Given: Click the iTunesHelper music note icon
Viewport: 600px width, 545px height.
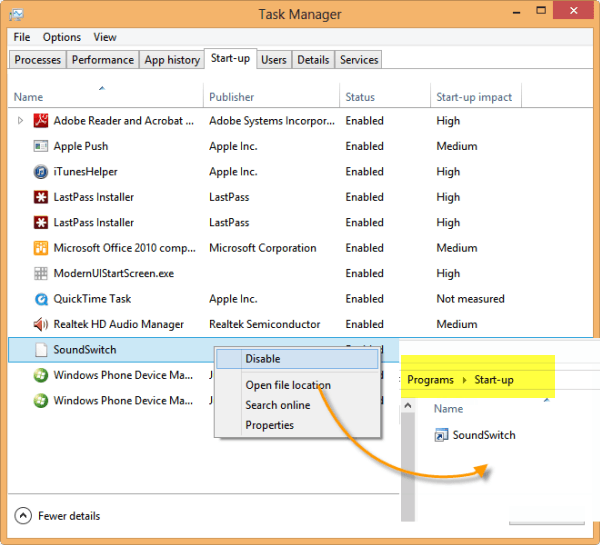Looking at the screenshot, I should click(x=41, y=171).
